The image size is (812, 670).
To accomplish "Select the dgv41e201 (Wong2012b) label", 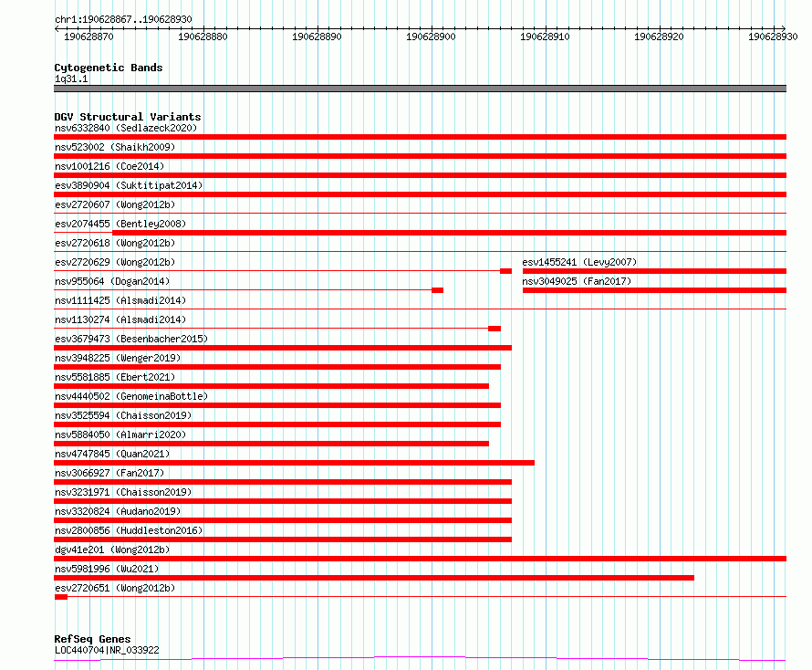I will [x=112, y=550].
